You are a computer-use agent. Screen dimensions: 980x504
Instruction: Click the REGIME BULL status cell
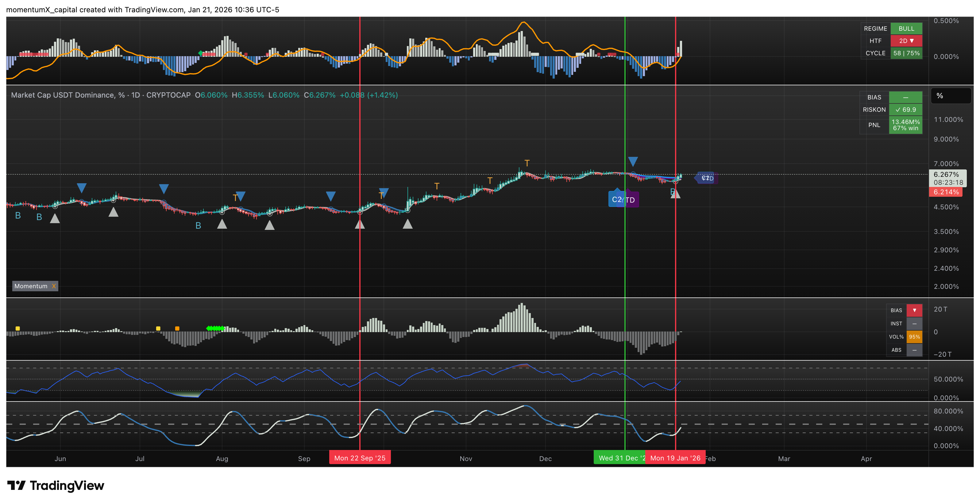point(906,29)
